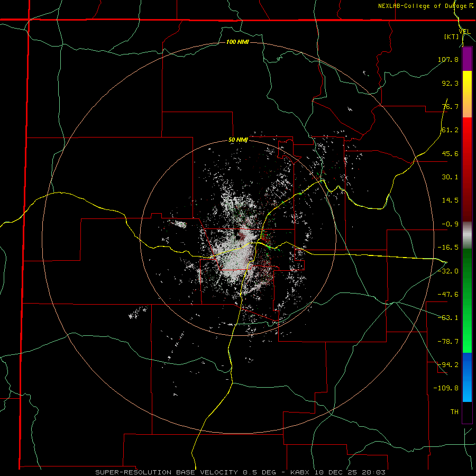Click the KABX 10 DEC 25 20:03 timestamp
The width and height of the screenshot is (476, 476).
(338, 472)
